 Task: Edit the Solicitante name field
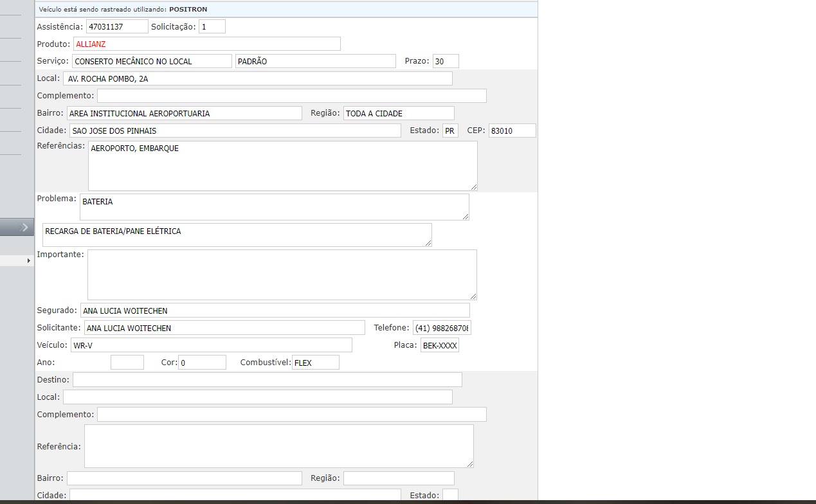(x=224, y=328)
